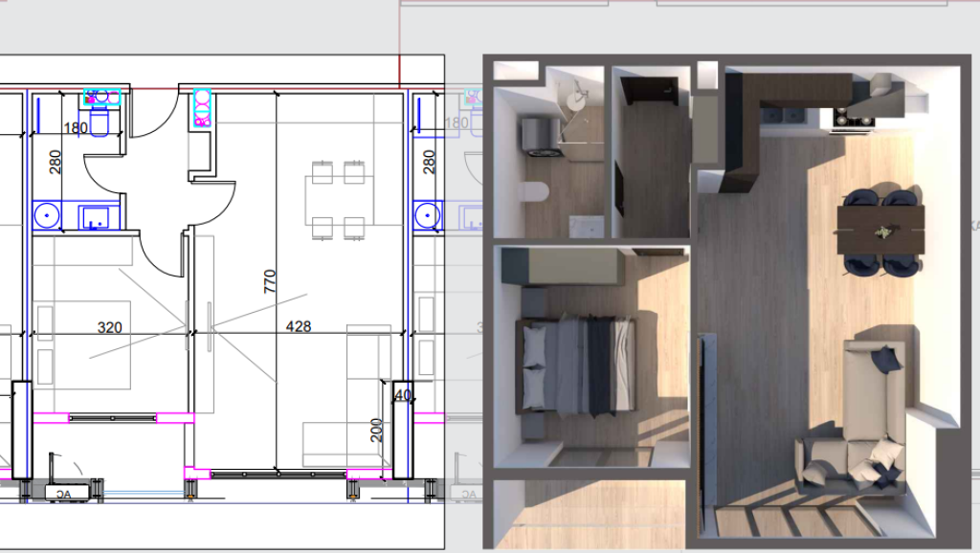Select the dining table symbol in the floor plan
980x553 pixels.
[339, 201]
